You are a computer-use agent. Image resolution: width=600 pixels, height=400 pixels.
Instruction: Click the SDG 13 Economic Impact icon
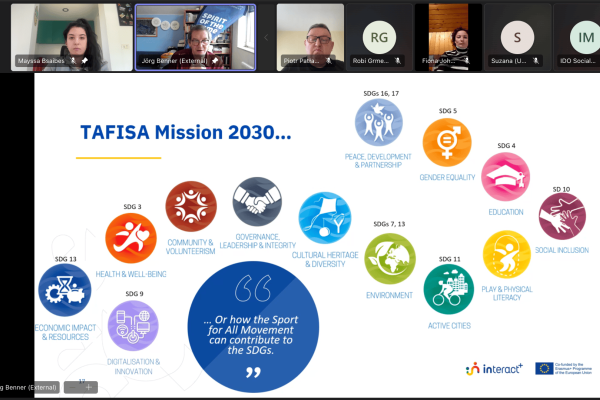point(64,291)
